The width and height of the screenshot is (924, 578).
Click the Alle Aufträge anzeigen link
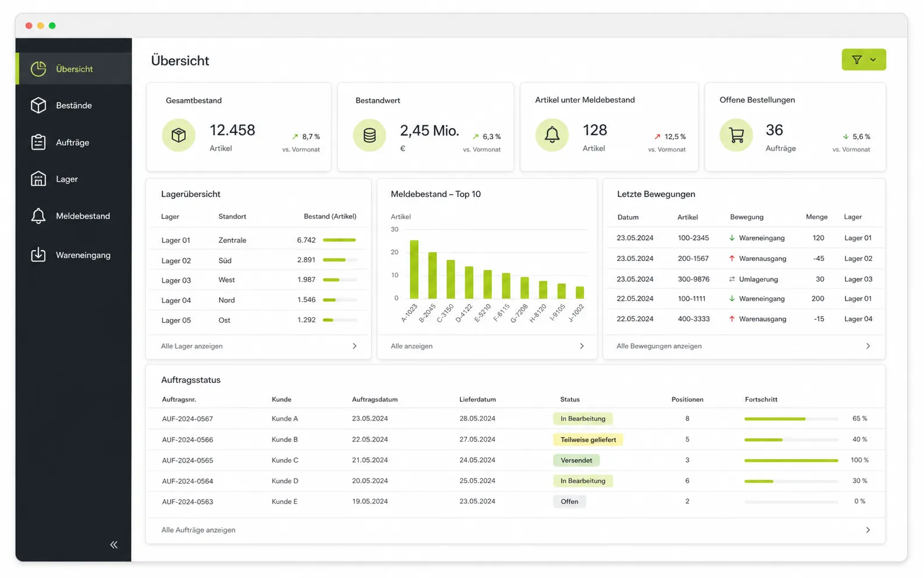[198, 530]
